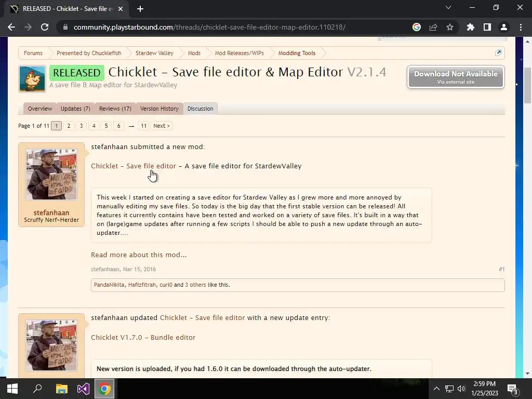Open a new browser tab
The image size is (532, 399).
(140, 9)
